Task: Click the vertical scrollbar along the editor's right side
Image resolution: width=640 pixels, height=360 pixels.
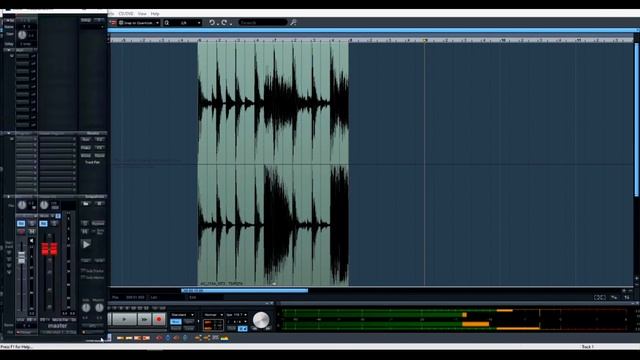Action: click(x=636, y=120)
